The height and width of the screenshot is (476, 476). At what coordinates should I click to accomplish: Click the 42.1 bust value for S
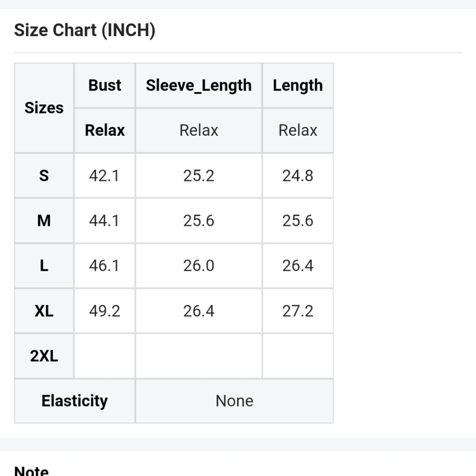104,176
